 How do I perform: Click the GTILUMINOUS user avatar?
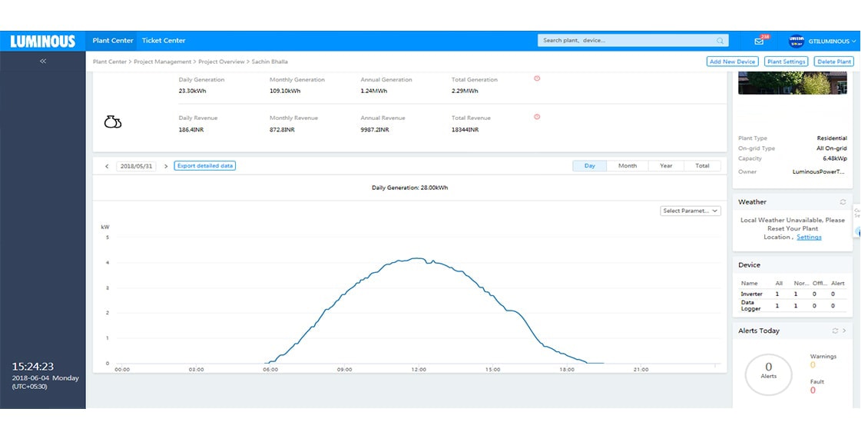tap(796, 41)
